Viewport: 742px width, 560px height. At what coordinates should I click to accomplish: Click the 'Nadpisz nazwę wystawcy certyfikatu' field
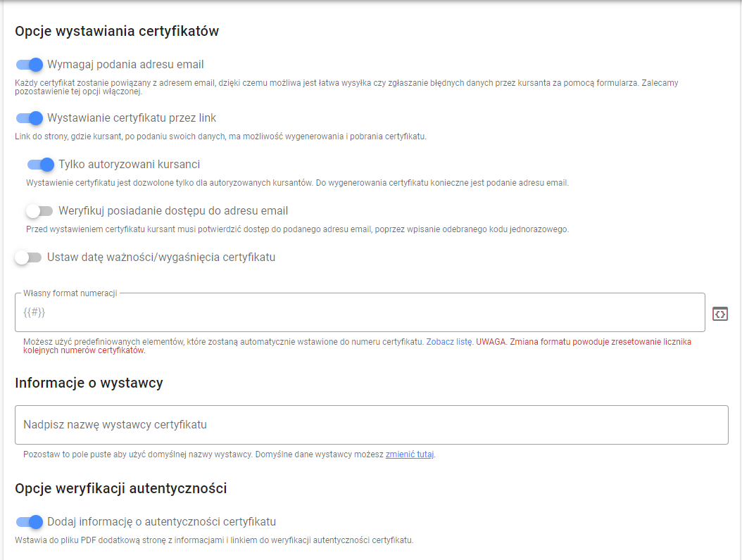click(372, 425)
